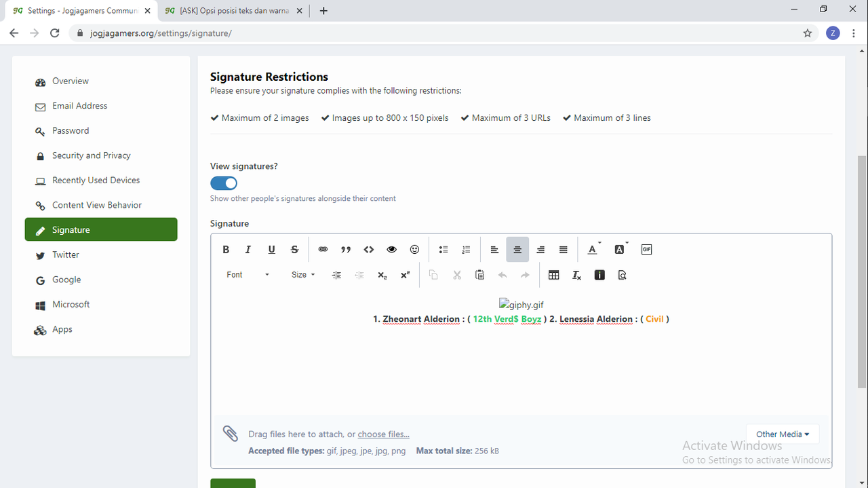The image size is (868, 488).
Task: Close the Settings browser tab
Action: coord(147,11)
